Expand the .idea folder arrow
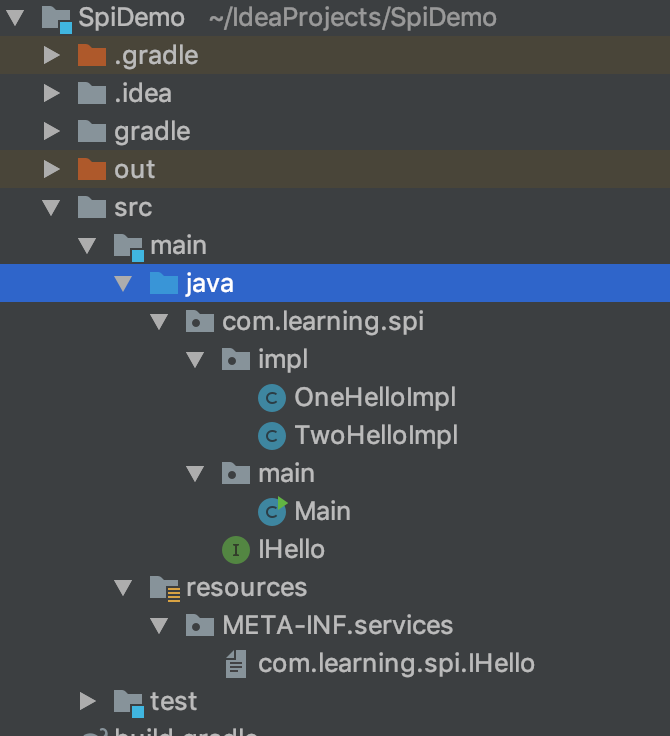 (51, 93)
